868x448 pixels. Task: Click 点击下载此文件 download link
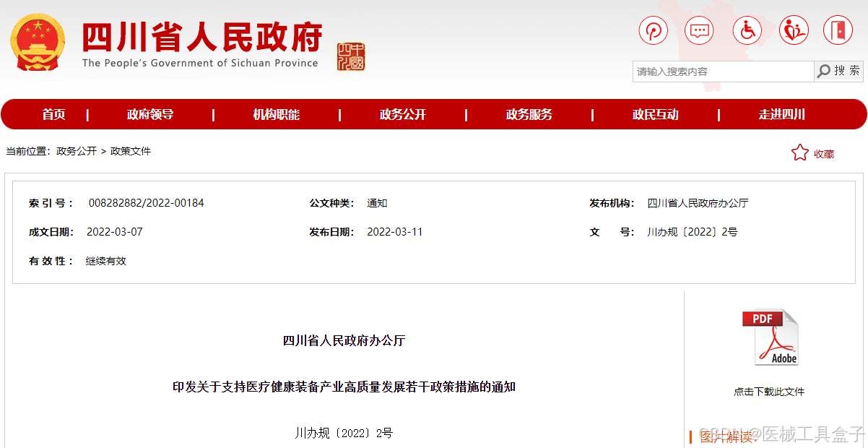coord(769,392)
